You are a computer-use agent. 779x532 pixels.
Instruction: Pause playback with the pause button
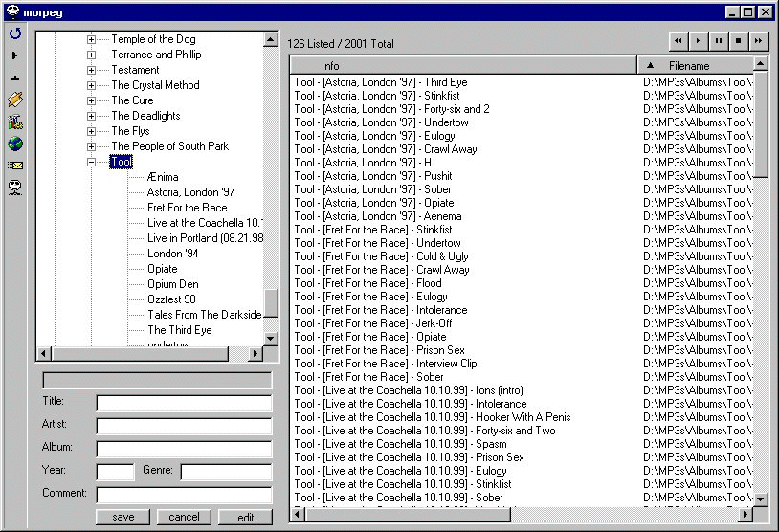coord(719,41)
